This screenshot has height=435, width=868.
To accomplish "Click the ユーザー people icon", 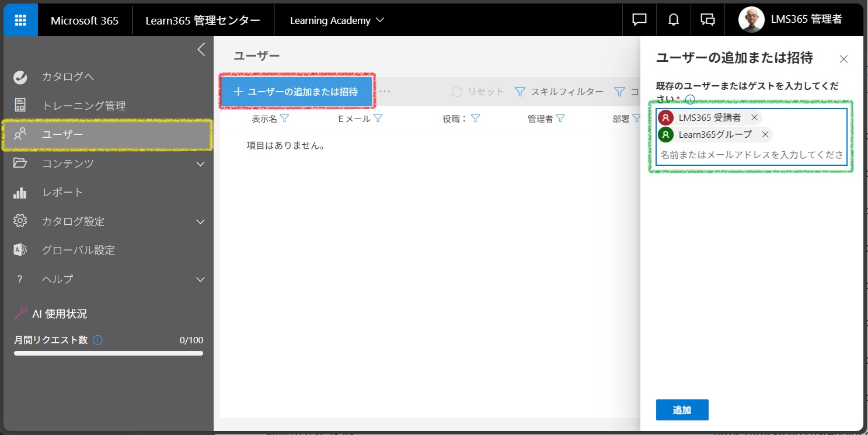I will pyautogui.click(x=20, y=135).
